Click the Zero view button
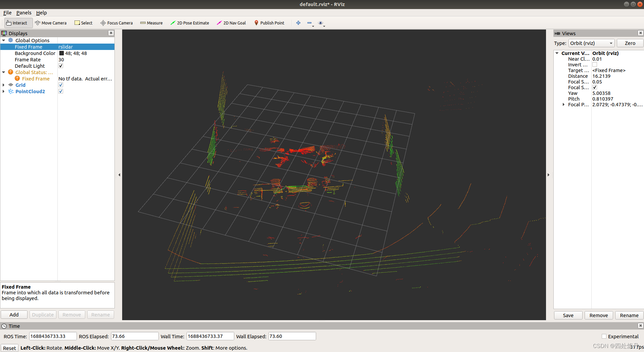 [x=630, y=43]
